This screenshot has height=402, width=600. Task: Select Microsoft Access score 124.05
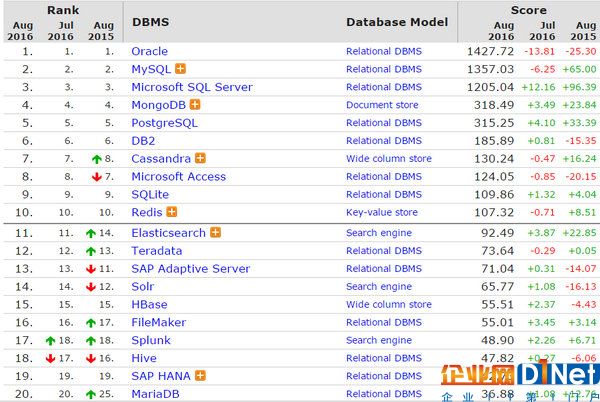[494, 176]
